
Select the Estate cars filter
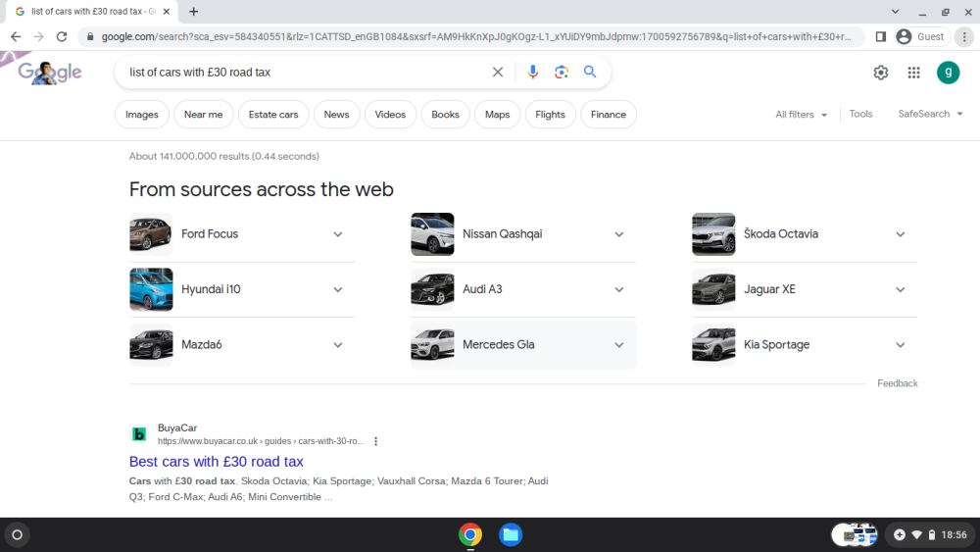tap(273, 115)
